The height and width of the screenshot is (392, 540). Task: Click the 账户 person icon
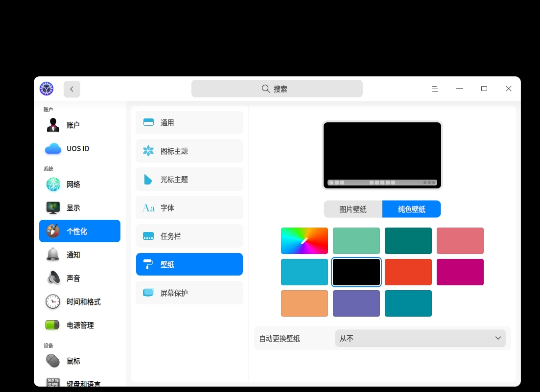point(53,125)
